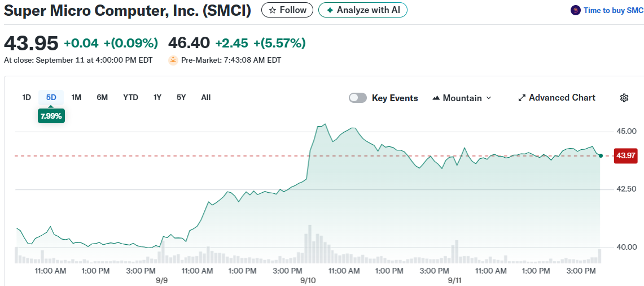This screenshot has width=644, height=286.
Task: Open the Time to buy SMC link
Action: (x=613, y=11)
